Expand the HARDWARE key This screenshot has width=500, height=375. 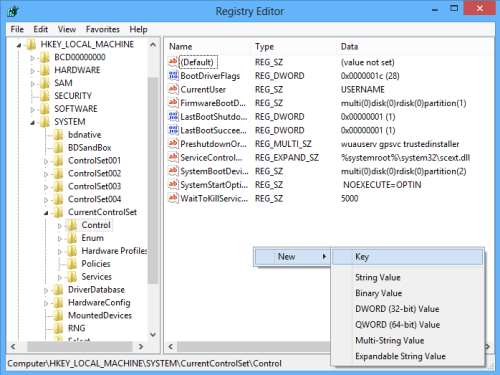(33, 71)
